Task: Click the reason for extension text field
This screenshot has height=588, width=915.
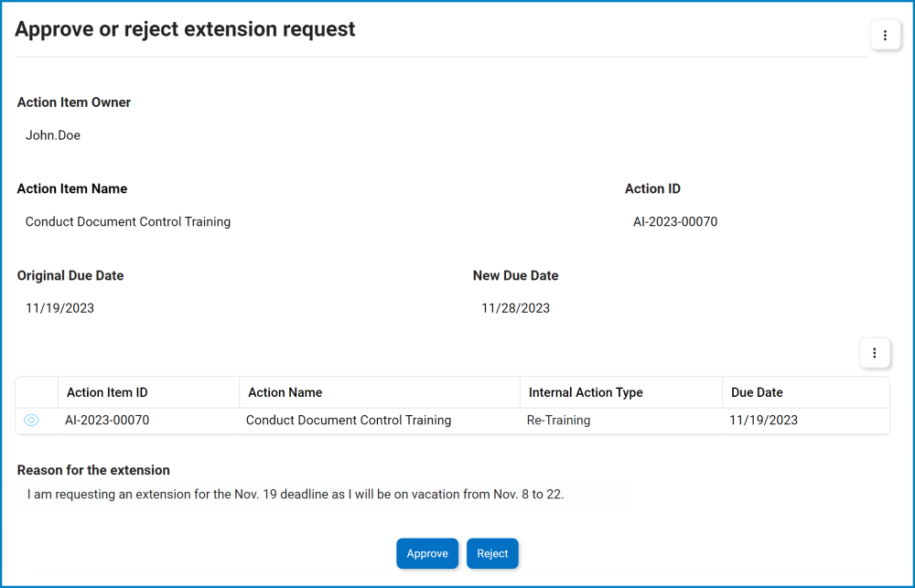Action: pos(320,494)
